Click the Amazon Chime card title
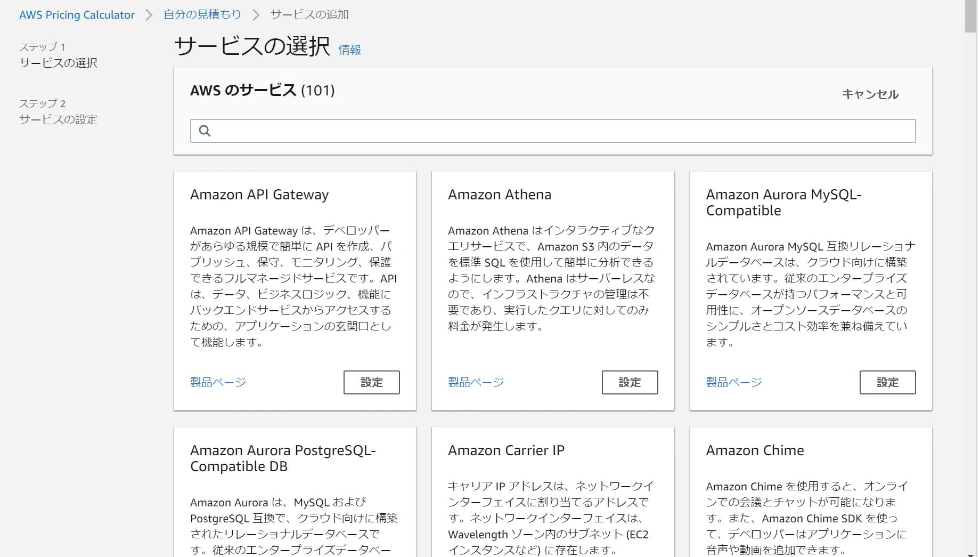 755,450
